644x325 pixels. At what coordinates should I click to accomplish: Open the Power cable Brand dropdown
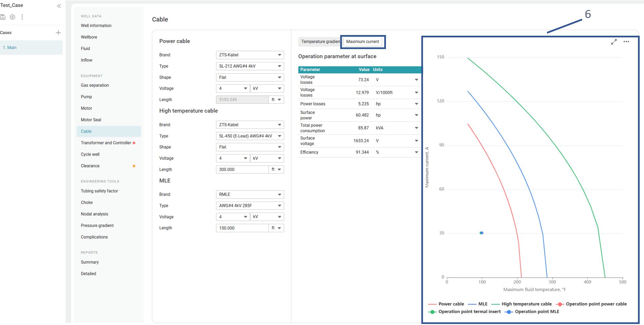[250, 55]
